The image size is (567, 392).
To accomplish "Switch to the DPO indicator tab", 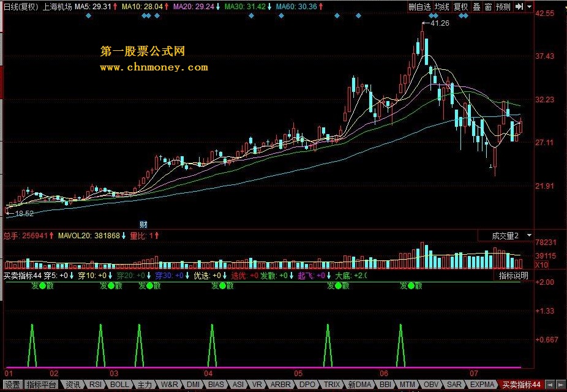I will point(307,385).
